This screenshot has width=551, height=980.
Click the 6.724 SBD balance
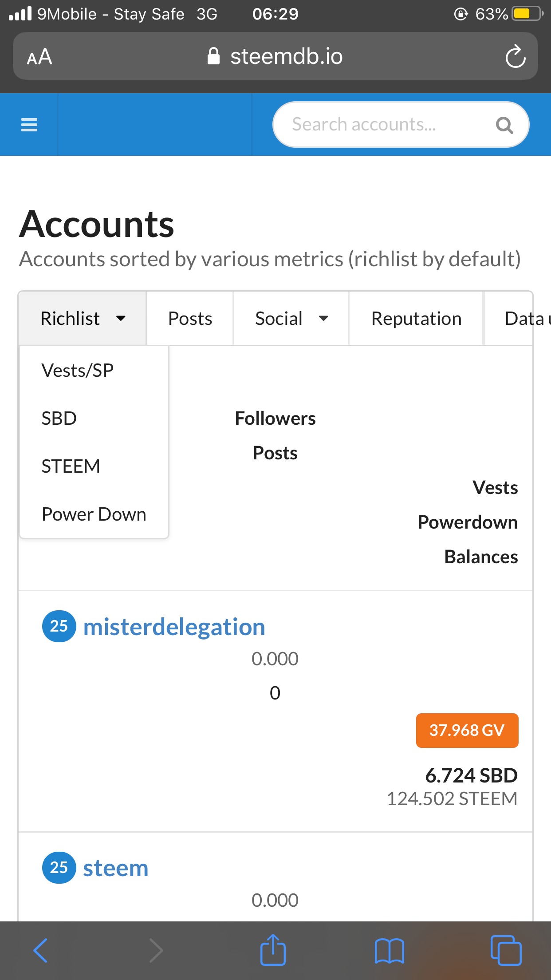click(x=472, y=775)
